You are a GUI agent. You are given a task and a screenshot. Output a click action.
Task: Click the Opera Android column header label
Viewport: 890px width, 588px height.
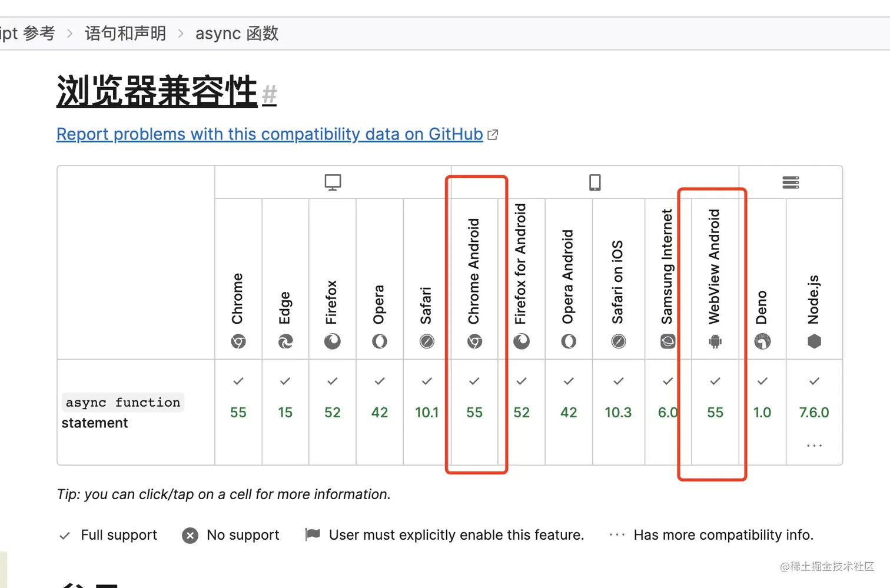[x=567, y=277]
